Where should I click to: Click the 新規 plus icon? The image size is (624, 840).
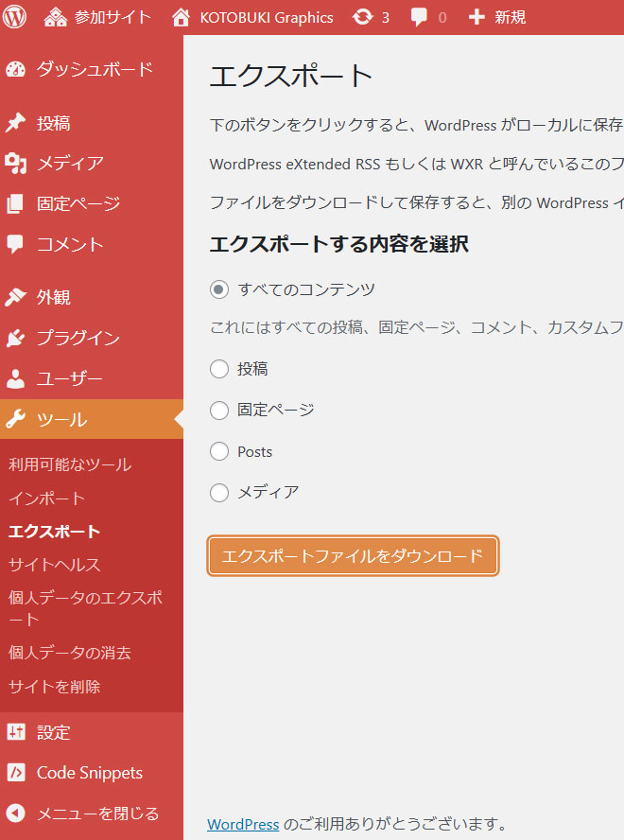pos(477,17)
